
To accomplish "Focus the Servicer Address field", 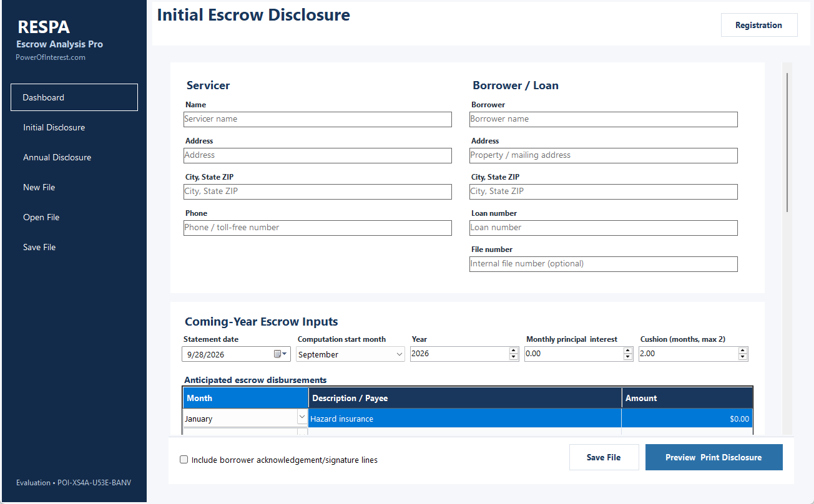I will tap(318, 155).
